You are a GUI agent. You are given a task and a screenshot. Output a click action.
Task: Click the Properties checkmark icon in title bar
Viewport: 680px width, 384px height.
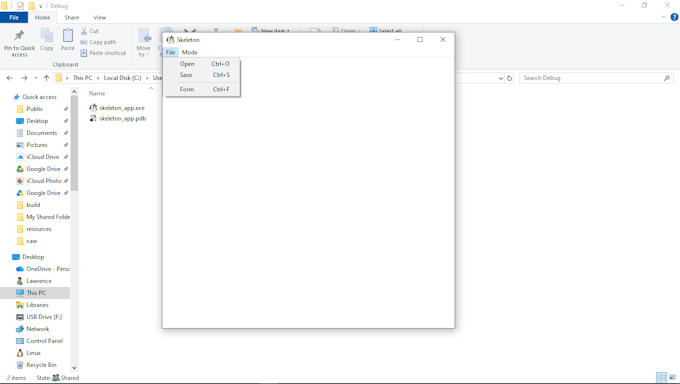(x=20, y=6)
